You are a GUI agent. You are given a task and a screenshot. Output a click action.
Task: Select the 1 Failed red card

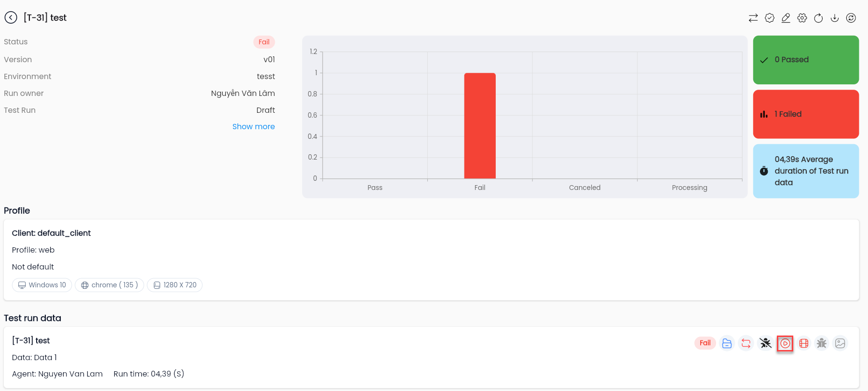806,114
